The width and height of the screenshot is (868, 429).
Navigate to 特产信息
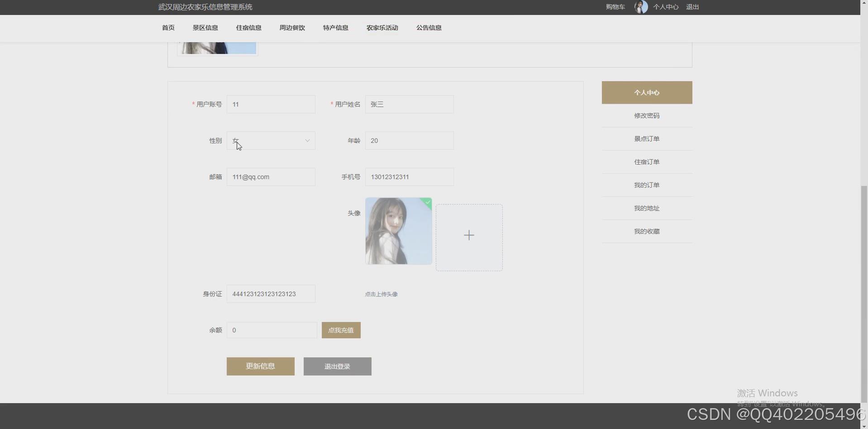(x=335, y=28)
